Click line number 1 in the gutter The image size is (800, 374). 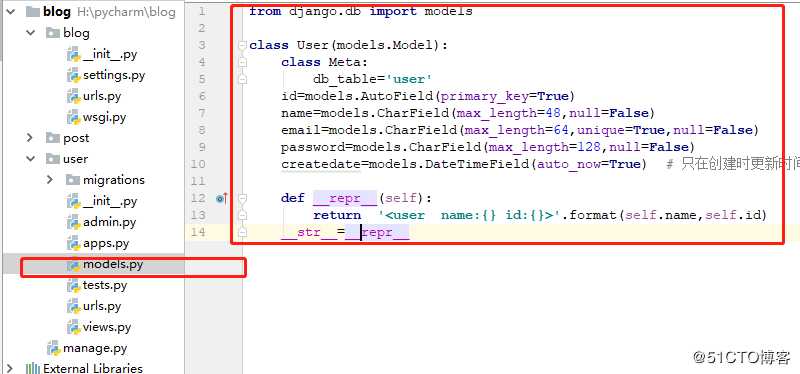[x=203, y=11]
